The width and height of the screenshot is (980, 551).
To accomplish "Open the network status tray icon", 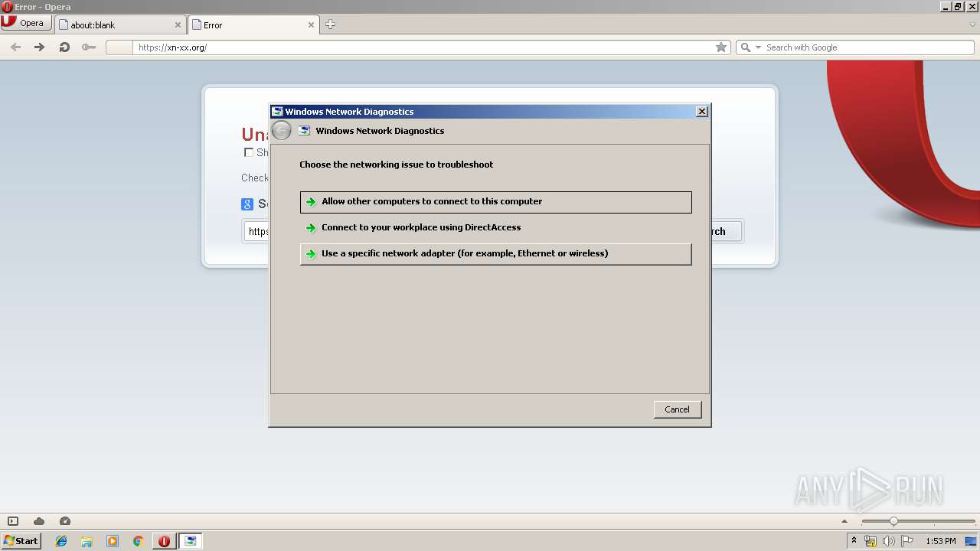I will pos(871,541).
